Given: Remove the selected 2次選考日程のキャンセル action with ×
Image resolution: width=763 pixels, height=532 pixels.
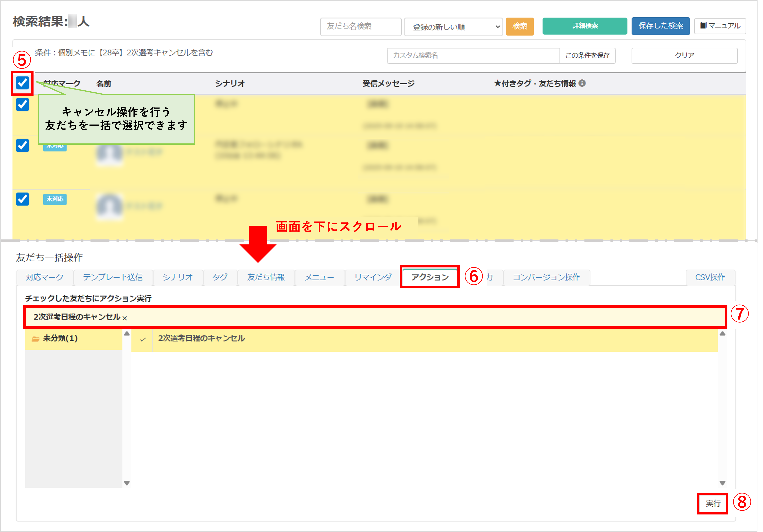Looking at the screenshot, I should click(125, 318).
